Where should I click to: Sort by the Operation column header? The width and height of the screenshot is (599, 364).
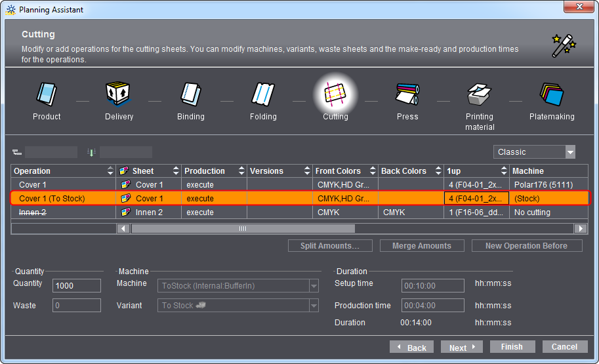pyautogui.click(x=63, y=171)
